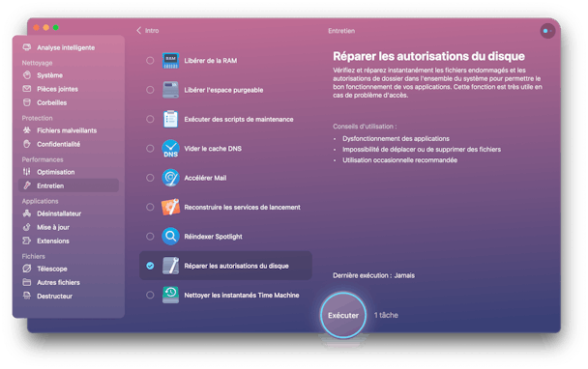The image size is (588, 369).
Task: Click the Destructeur shredder icon
Action: (27, 296)
